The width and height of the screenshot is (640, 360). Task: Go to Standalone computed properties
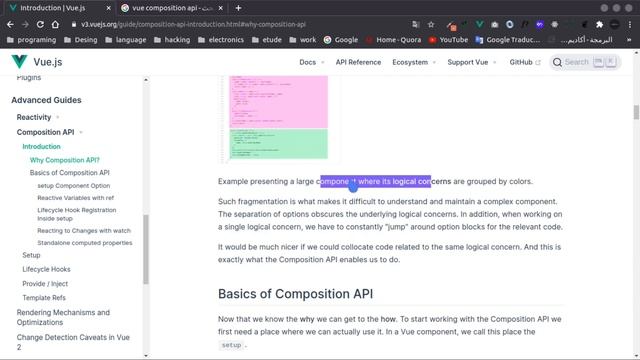tap(85, 243)
